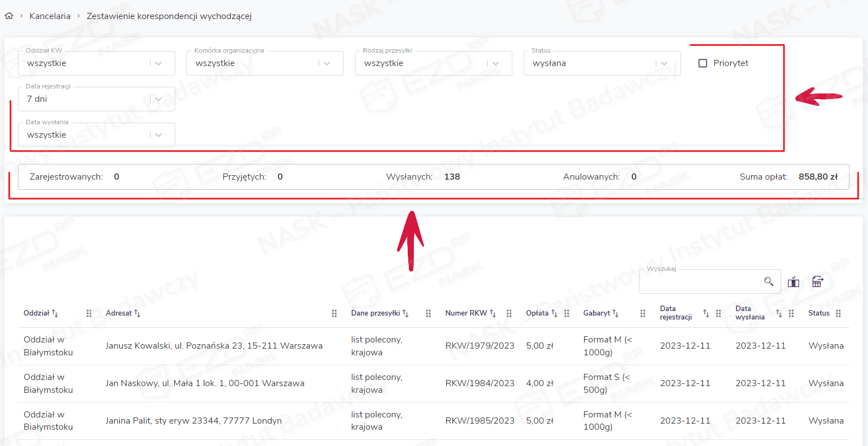This screenshot has width=868, height=446.
Task: Click the export table icon
Action: (x=817, y=281)
